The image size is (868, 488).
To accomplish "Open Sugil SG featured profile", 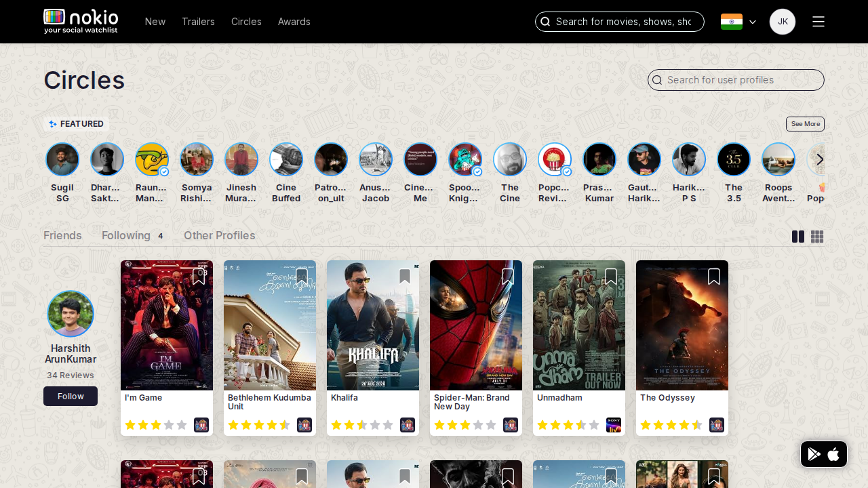I will pyautogui.click(x=62, y=159).
